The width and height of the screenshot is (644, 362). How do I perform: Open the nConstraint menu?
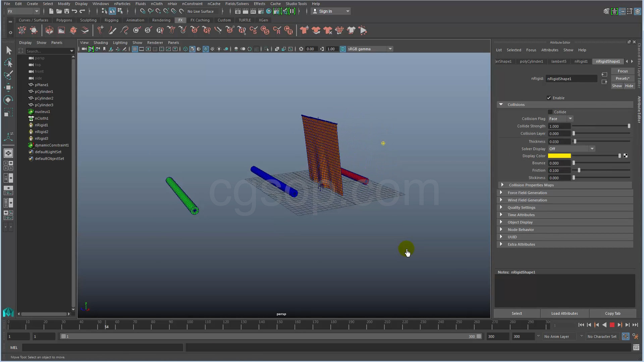point(192,4)
